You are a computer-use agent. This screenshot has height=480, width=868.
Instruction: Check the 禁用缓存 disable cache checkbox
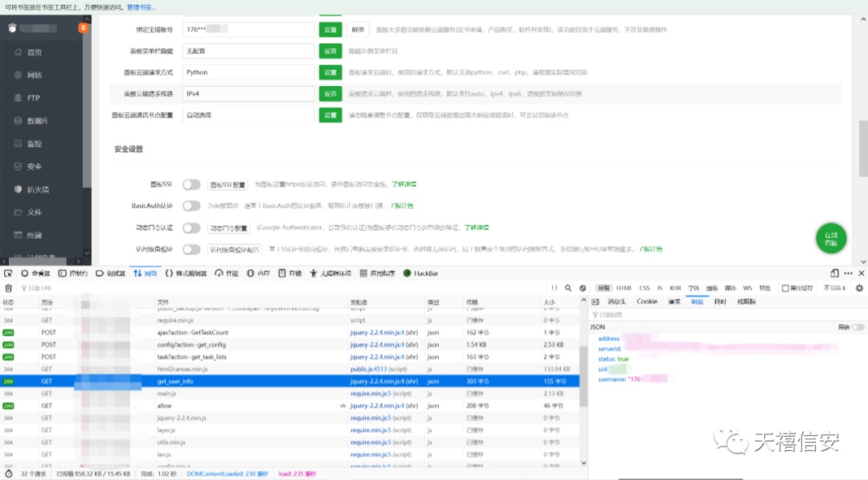[x=785, y=288]
